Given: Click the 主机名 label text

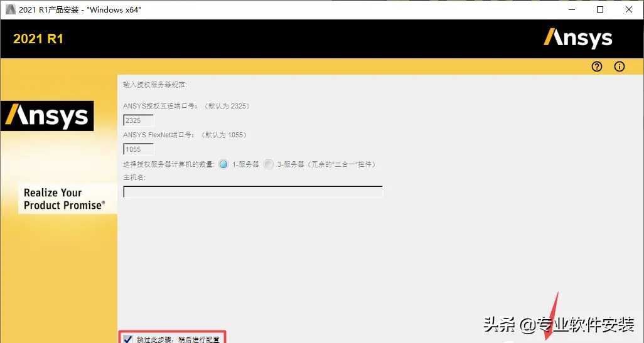Looking at the screenshot, I should [x=134, y=177].
